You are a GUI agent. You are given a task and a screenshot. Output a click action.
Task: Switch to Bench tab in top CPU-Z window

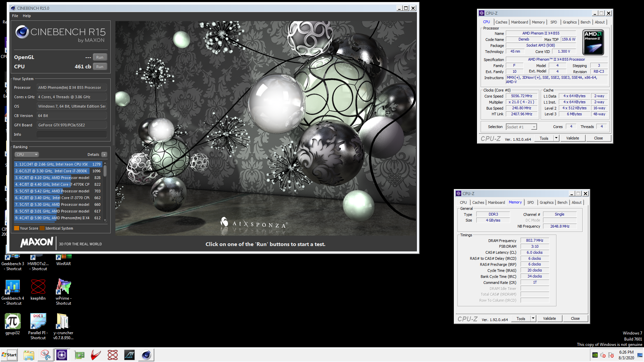(x=586, y=22)
